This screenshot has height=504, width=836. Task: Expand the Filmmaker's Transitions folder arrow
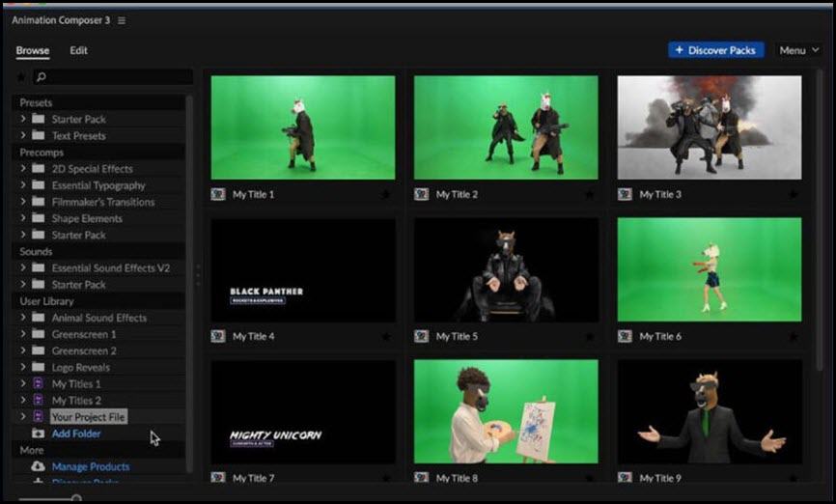click(23, 201)
